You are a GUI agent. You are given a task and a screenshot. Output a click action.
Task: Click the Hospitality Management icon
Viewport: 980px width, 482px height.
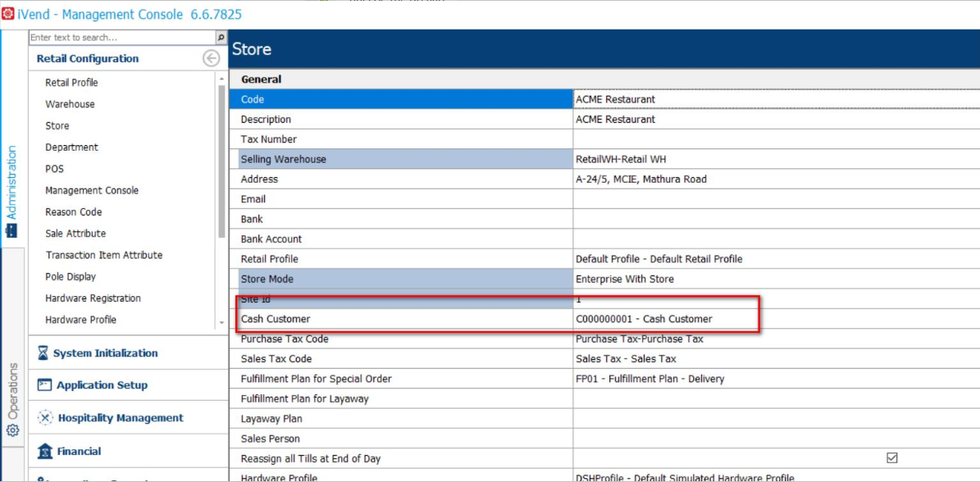coord(44,418)
